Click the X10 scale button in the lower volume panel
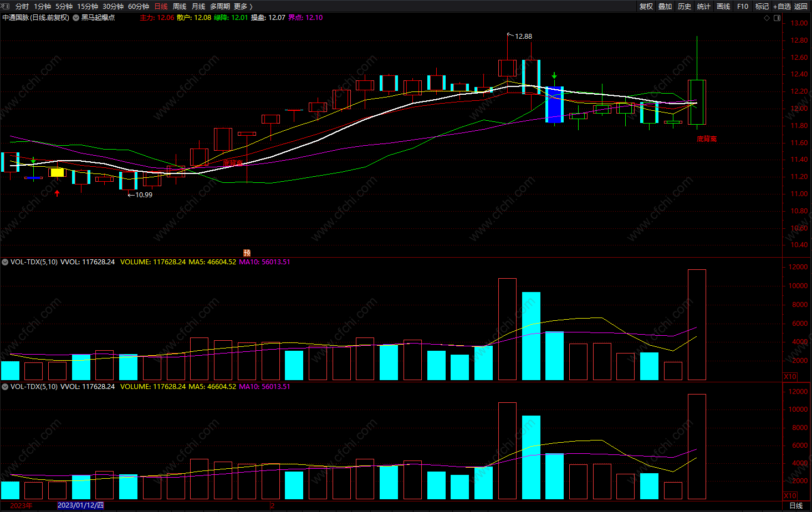This screenshot has height=512, width=812. [790, 495]
